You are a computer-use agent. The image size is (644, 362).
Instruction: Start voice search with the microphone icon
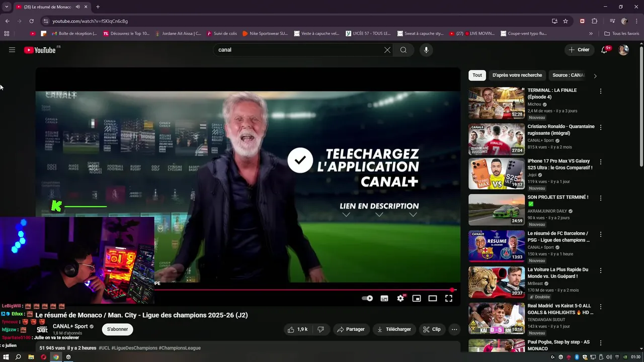[426, 50]
